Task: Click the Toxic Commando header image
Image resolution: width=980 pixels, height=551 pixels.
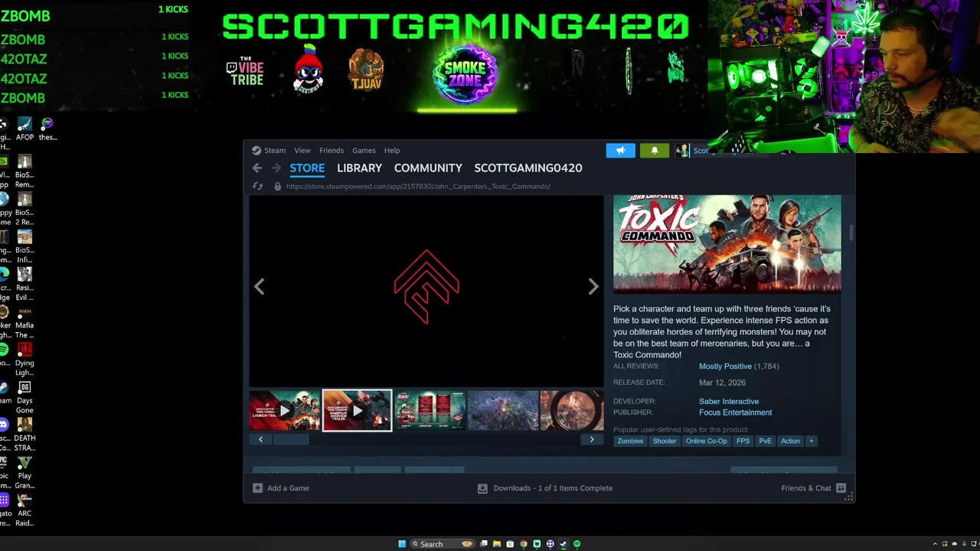Action: (x=727, y=244)
